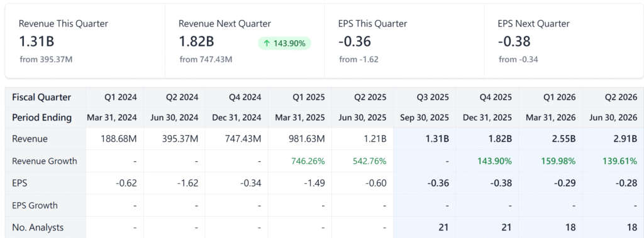Click the EPS Next Quarter card
Image resolution: width=644 pixels, height=238 pixels.
pos(563,41)
